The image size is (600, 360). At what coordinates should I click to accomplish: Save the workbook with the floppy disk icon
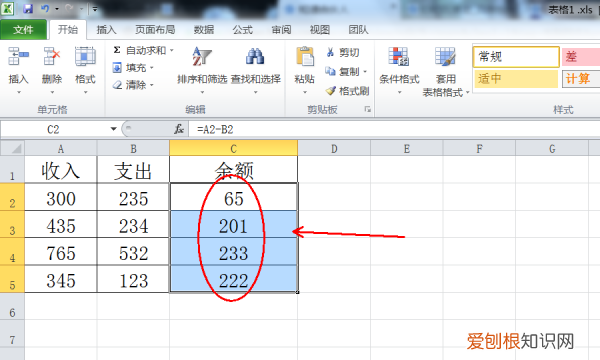[28, 8]
